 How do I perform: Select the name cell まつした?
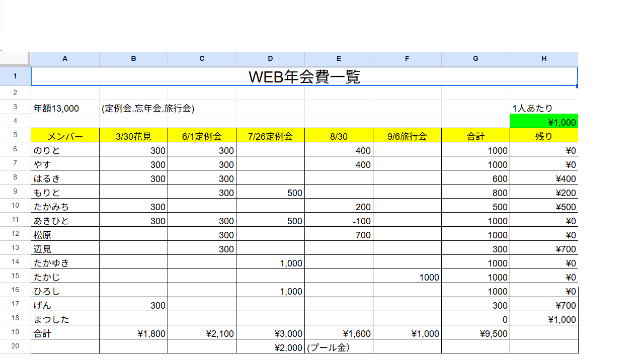(x=65, y=319)
